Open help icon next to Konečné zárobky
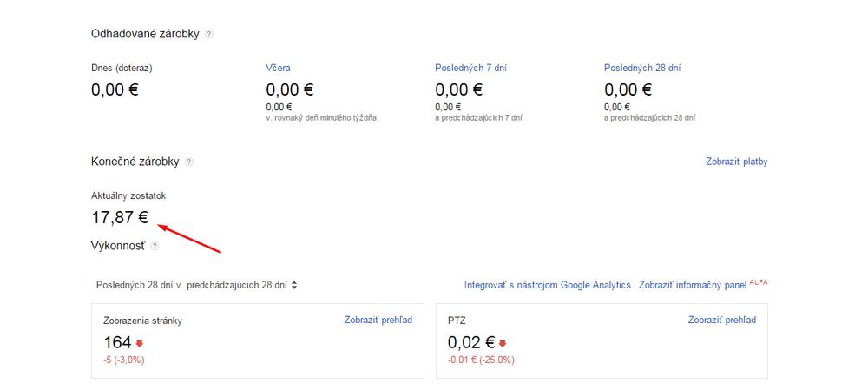This screenshot has height=390, width=868. [189, 162]
